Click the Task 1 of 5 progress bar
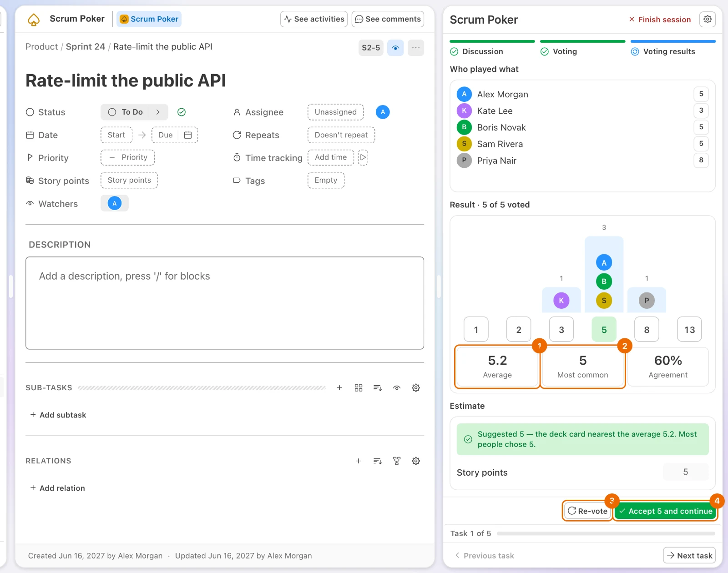Image resolution: width=728 pixels, height=573 pixels. [606, 533]
